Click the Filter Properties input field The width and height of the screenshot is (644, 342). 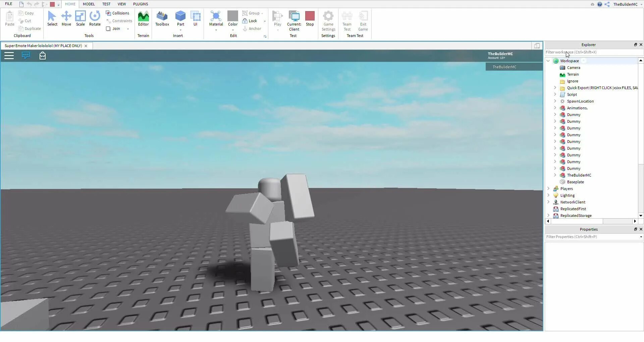coord(592,237)
